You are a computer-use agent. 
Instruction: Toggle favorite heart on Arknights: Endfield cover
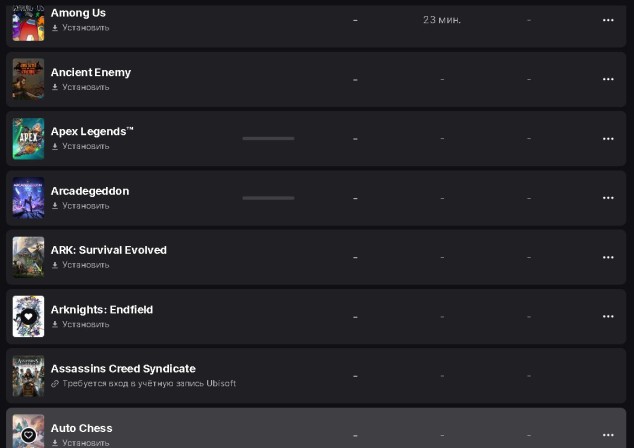[28, 317]
